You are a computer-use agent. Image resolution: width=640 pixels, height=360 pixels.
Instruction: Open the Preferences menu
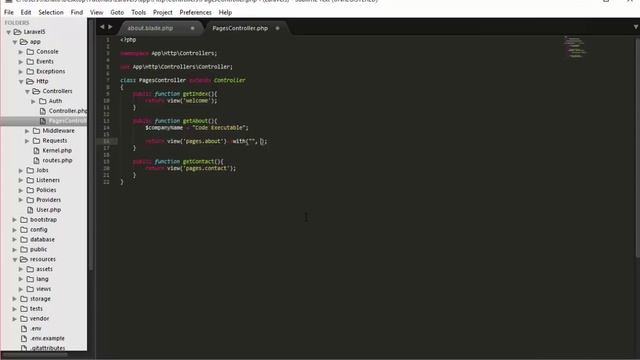click(196, 12)
